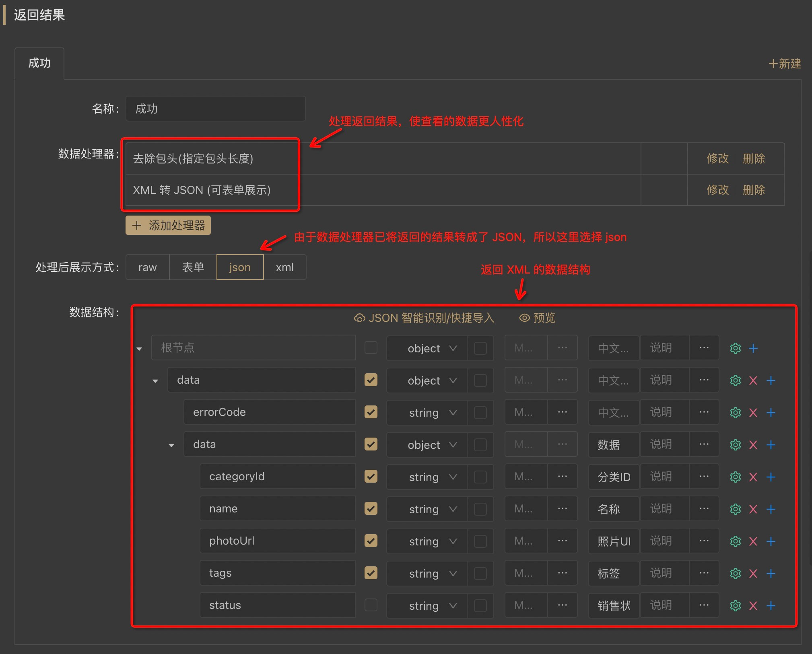
Task: Collapse the nested data object node
Action: coord(171,445)
